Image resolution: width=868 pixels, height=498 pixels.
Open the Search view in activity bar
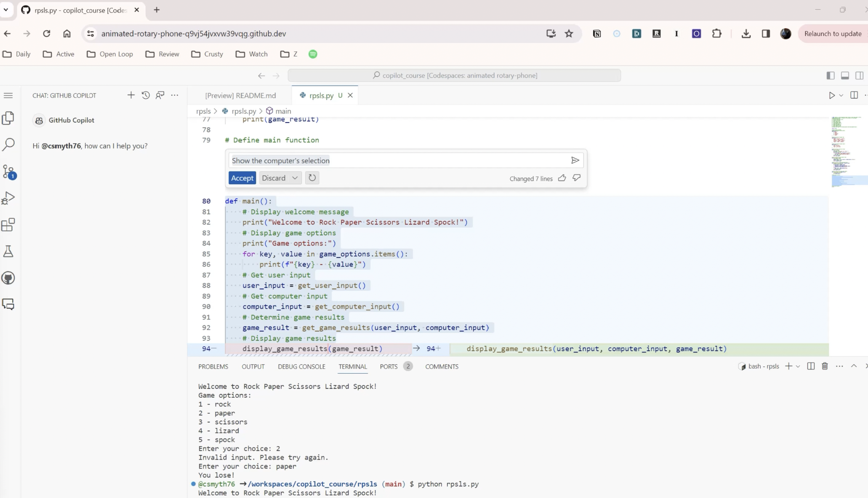point(8,145)
